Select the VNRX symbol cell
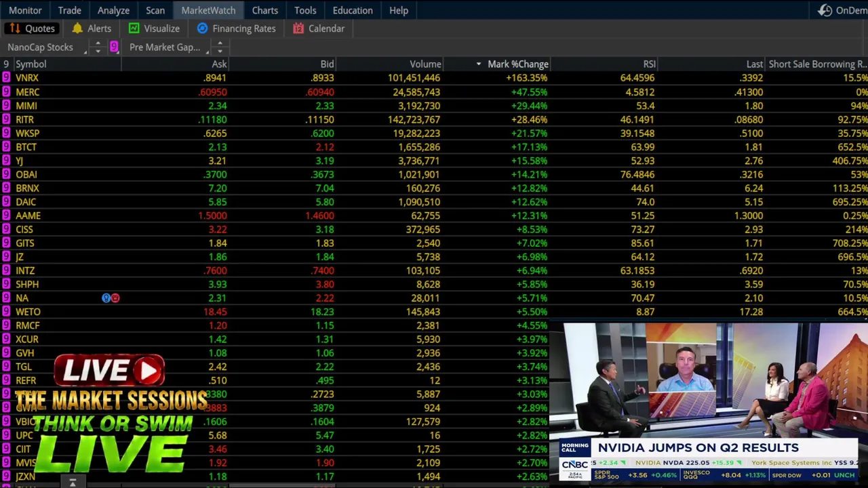 point(27,78)
